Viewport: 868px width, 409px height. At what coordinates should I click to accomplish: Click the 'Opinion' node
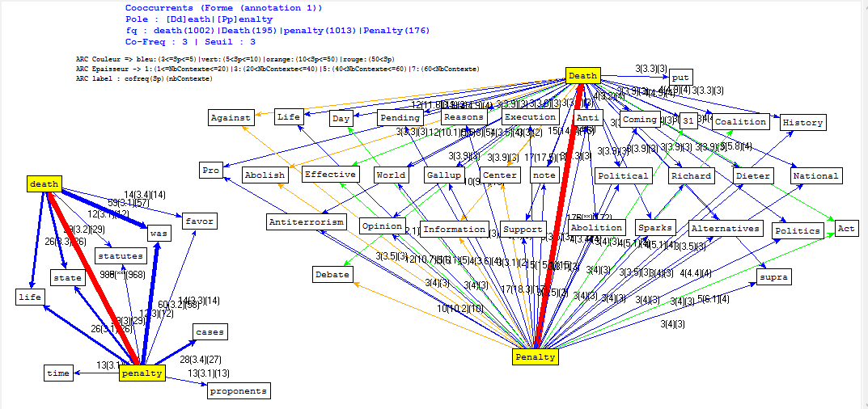coord(381,226)
